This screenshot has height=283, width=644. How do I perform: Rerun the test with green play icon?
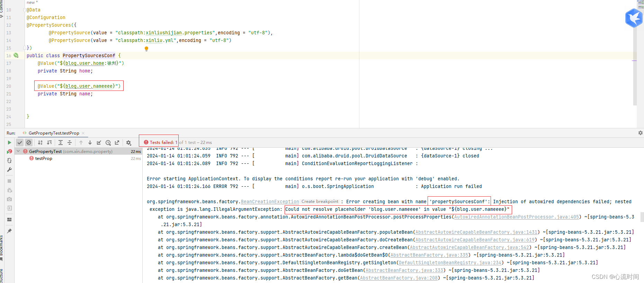[x=9, y=143]
